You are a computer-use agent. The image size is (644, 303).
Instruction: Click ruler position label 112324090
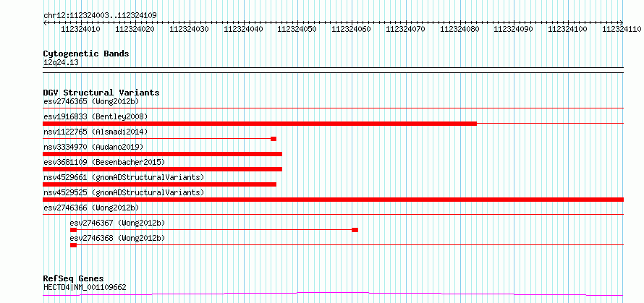coord(514,29)
